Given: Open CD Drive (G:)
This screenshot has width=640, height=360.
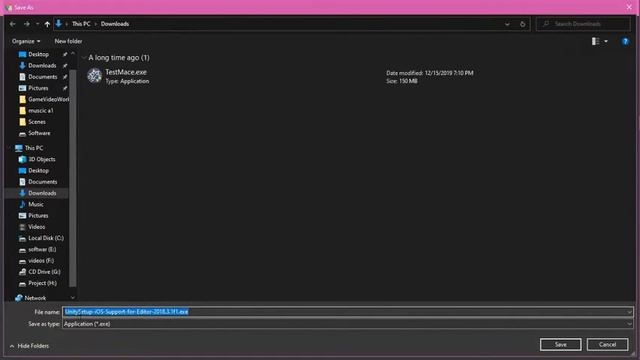Looking at the screenshot, I should [x=44, y=272].
